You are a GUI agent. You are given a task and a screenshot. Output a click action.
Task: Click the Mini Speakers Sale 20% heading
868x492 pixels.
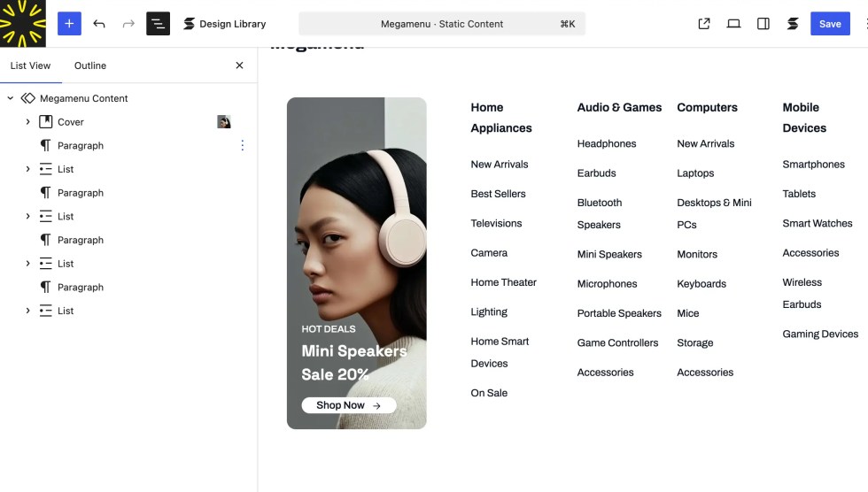(354, 363)
